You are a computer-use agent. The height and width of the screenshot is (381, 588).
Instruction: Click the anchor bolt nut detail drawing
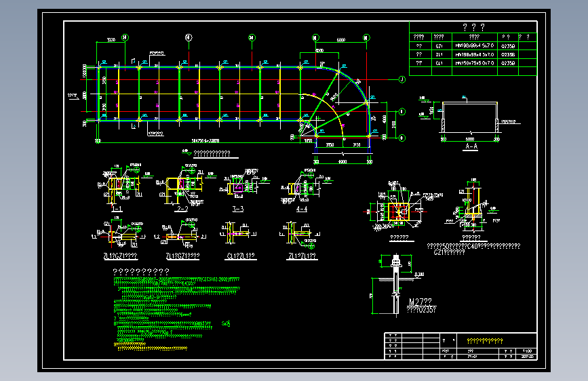click(396, 262)
